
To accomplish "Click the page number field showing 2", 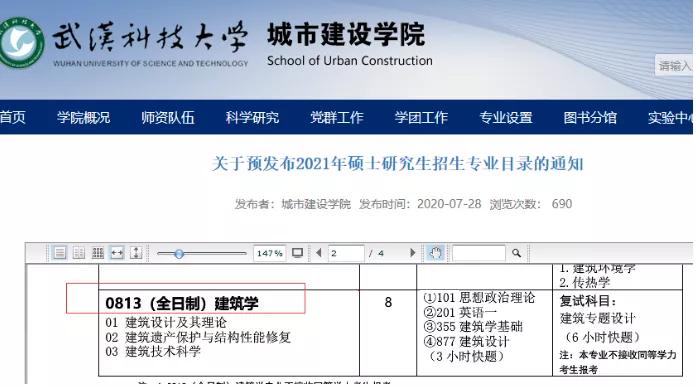I will click(346, 253).
